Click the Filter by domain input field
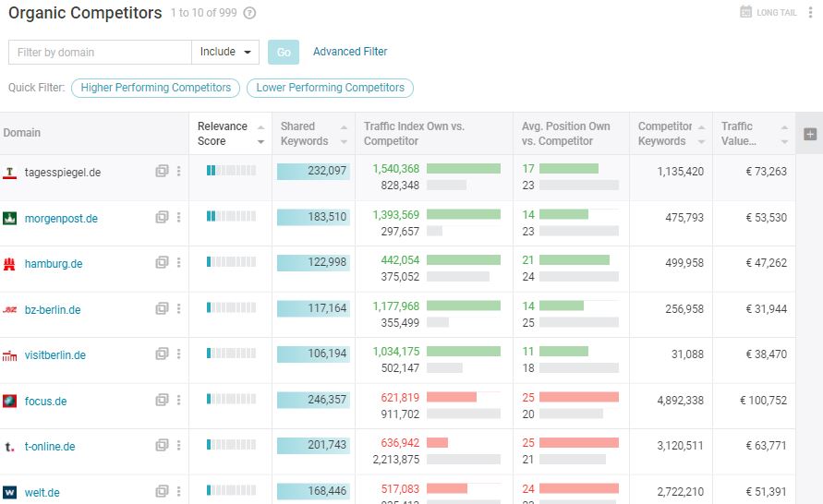Screen dimensions: 823x504 [101, 52]
